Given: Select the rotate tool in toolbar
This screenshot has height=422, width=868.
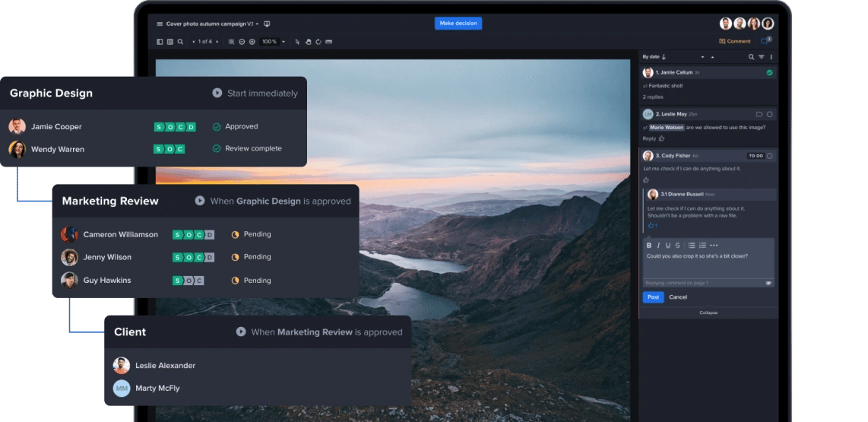Looking at the screenshot, I should [x=318, y=42].
